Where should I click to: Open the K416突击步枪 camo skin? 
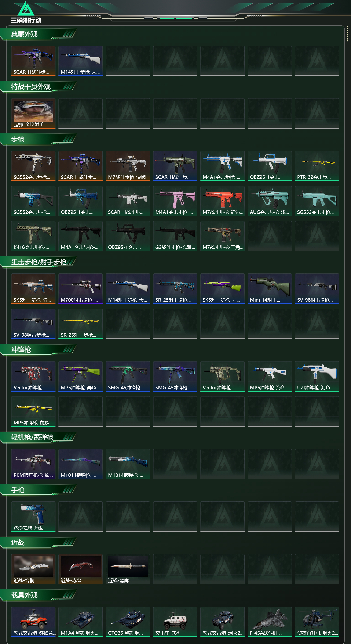pos(33,236)
